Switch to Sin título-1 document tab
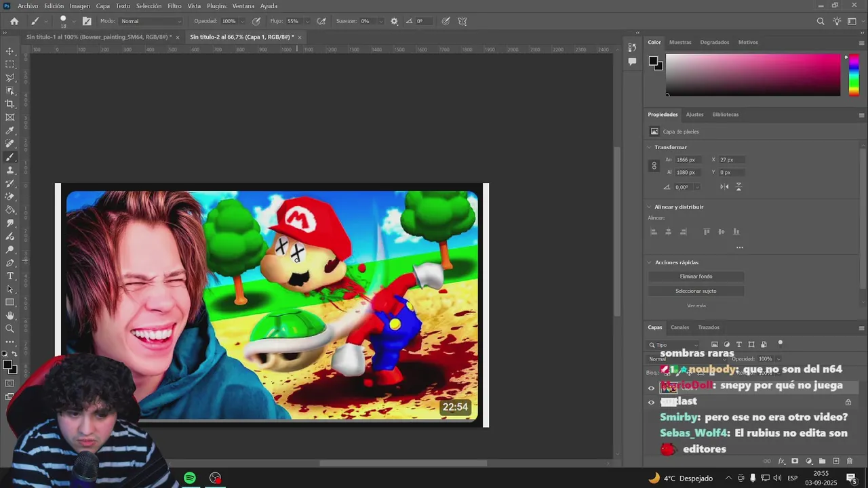868x488 pixels. point(99,37)
